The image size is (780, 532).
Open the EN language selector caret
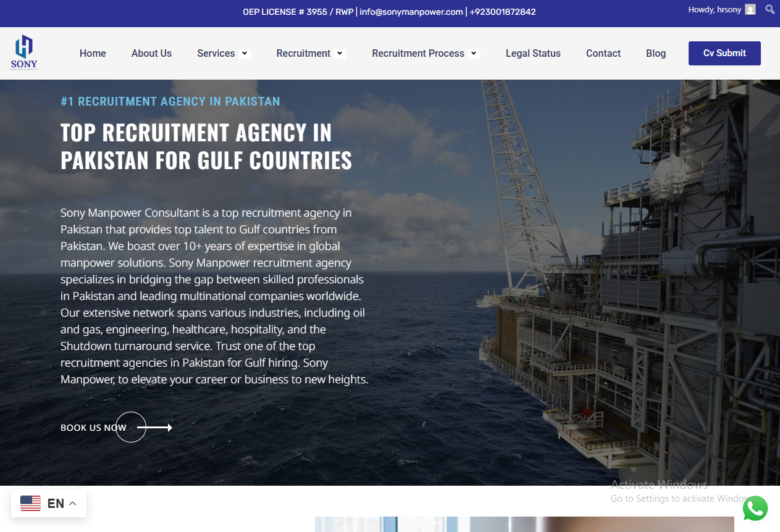point(72,504)
